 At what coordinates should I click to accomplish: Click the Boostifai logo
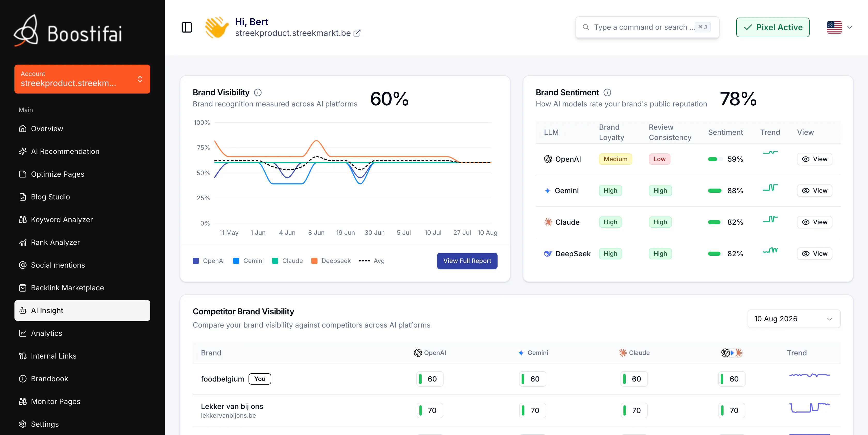click(68, 30)
